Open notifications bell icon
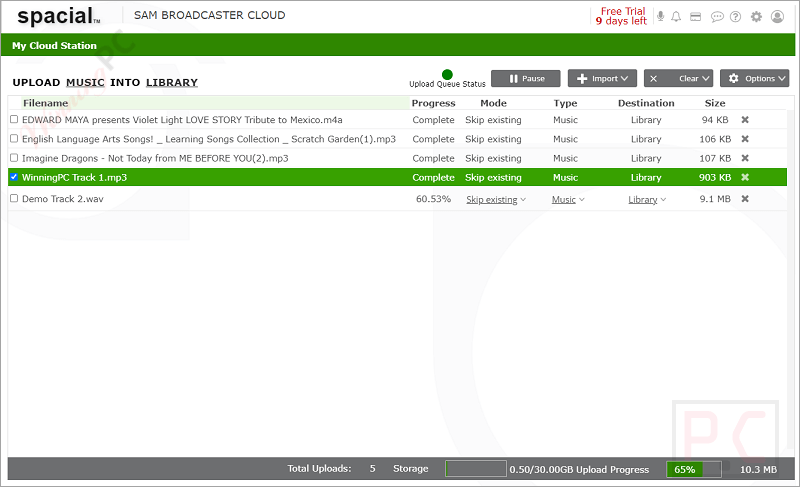800x487 pixels. pyautogui.click(x=676, y=17)
